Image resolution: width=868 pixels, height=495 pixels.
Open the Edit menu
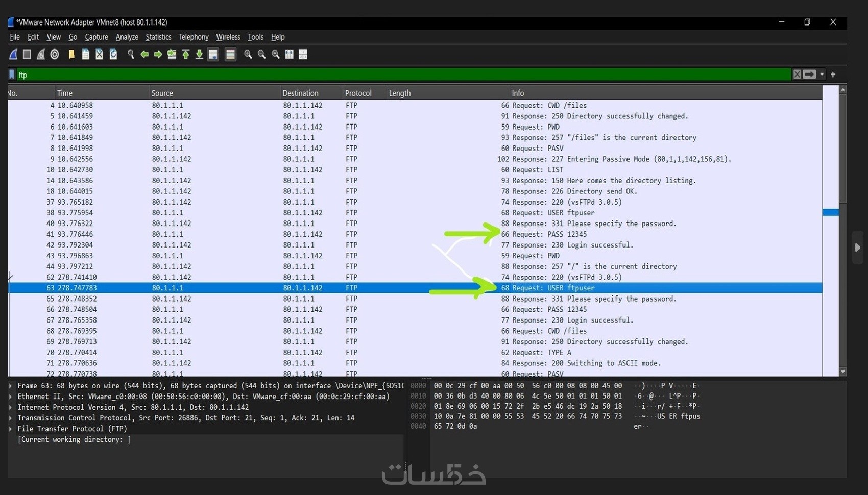coord(33,37)
